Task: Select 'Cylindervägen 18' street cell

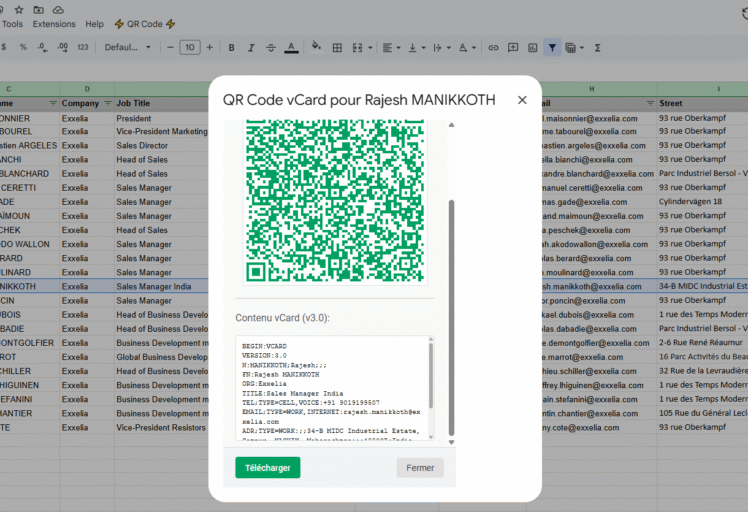Action: 702,202
